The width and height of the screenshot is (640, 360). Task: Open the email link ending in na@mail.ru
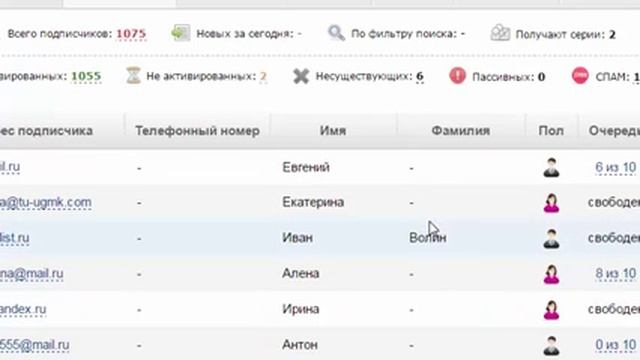point(31,273)
